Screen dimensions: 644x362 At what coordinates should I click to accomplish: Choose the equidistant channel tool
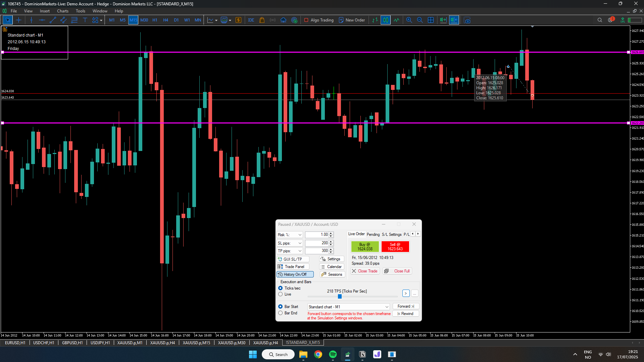[63, 20]
